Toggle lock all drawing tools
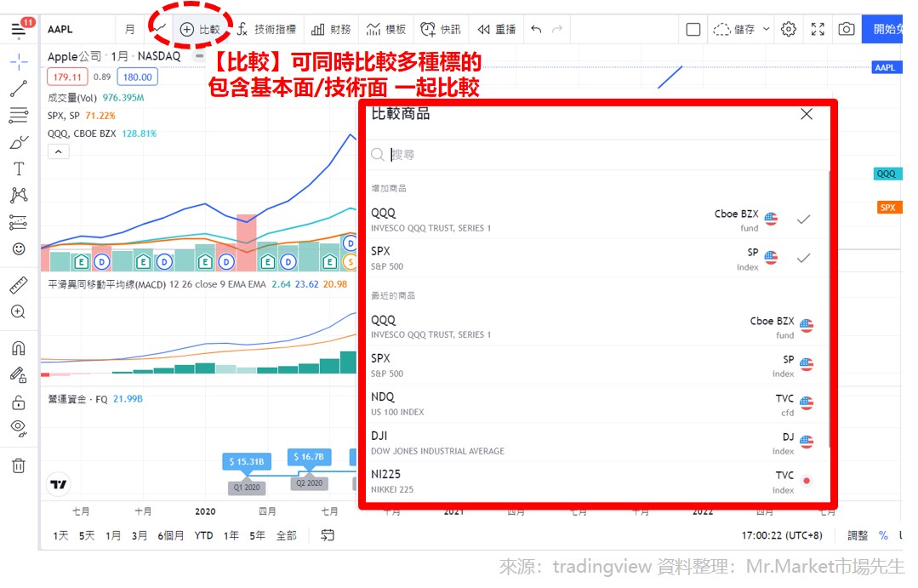Image resolution: width=918 pixels, height=588 pixels. pos(19,402)
